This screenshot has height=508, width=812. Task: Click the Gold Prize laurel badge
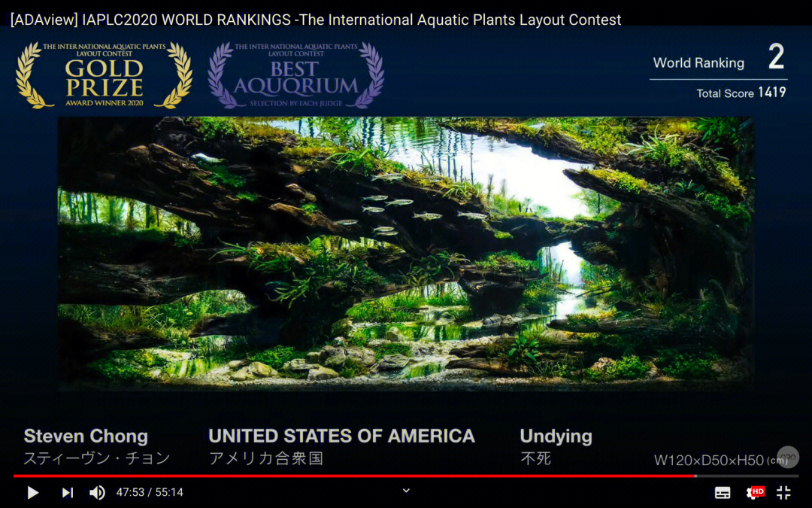[104, 75]
